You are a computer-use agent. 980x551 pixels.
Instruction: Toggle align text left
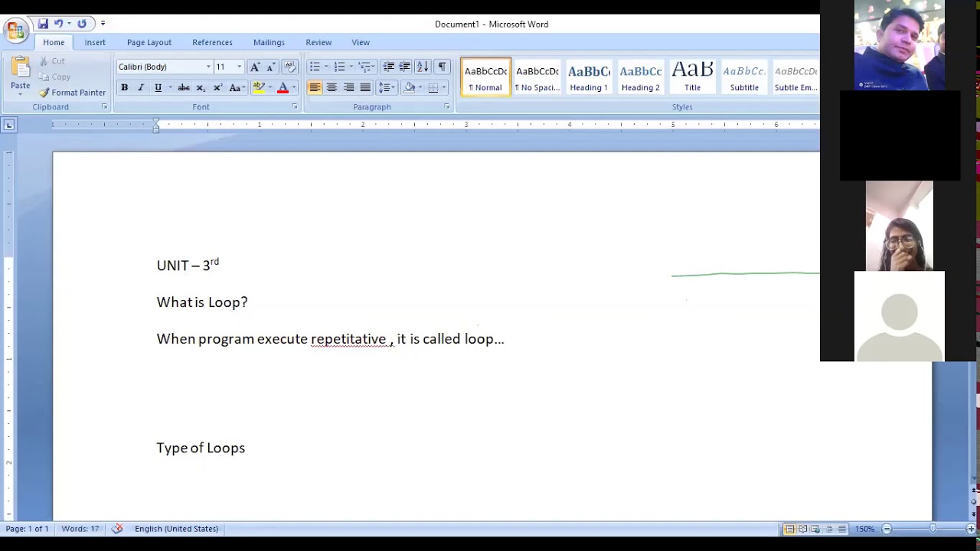[315, 88]
